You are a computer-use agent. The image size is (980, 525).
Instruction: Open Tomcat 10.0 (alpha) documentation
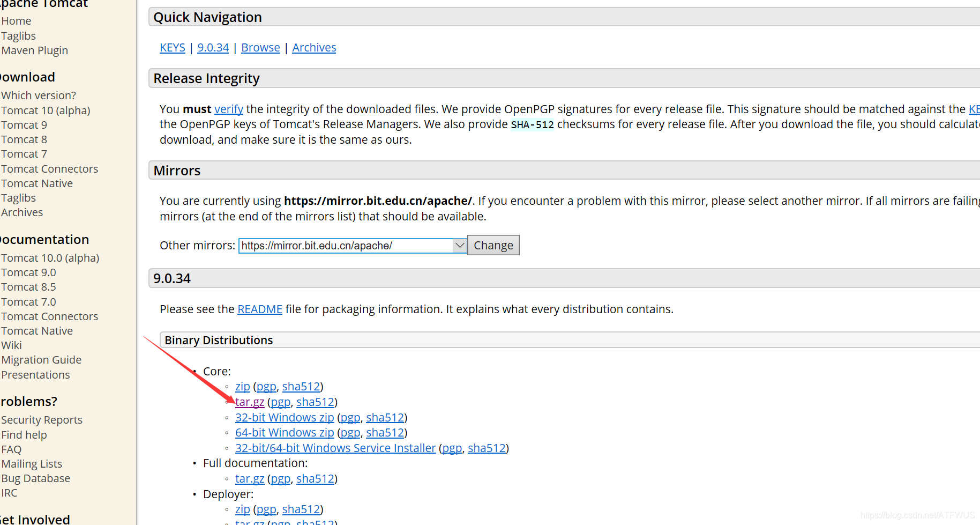click(50, 258)
